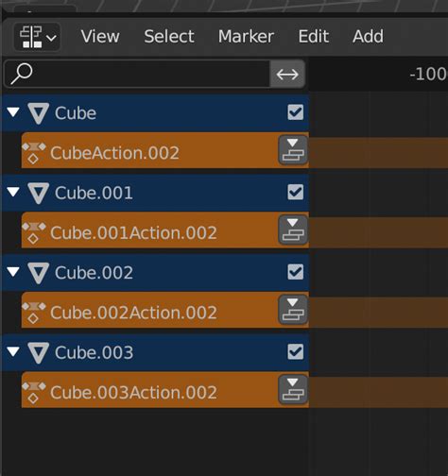Open the Add menu
This screenshot has height=476, width=448.
(x=368, y=37)
